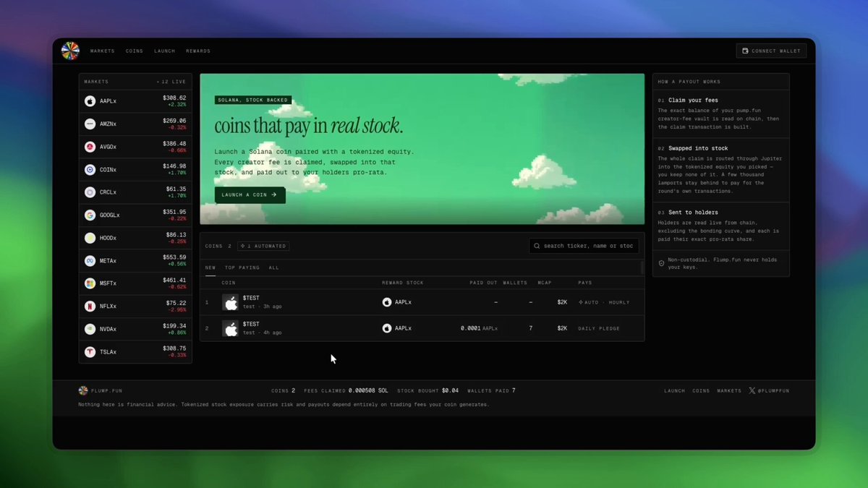Go to Launch in the top navigation
This screenshot has width=868, height=488.
164,51
